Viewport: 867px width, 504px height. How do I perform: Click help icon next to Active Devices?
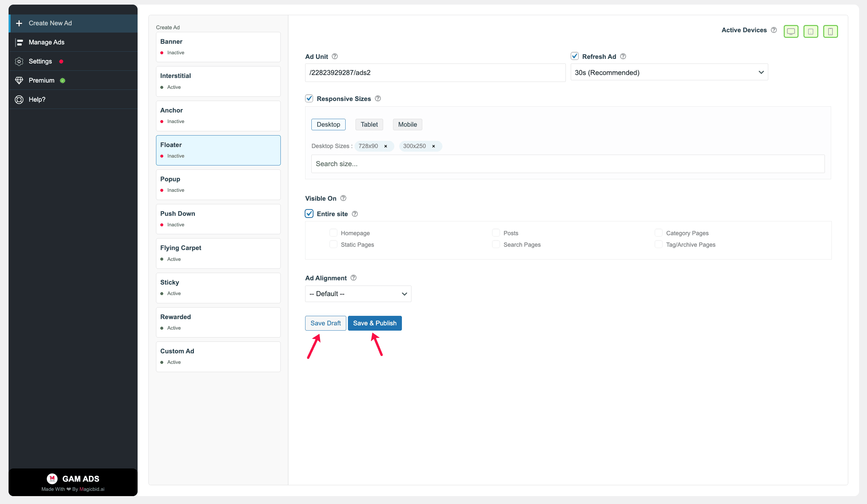coord(774,30)
